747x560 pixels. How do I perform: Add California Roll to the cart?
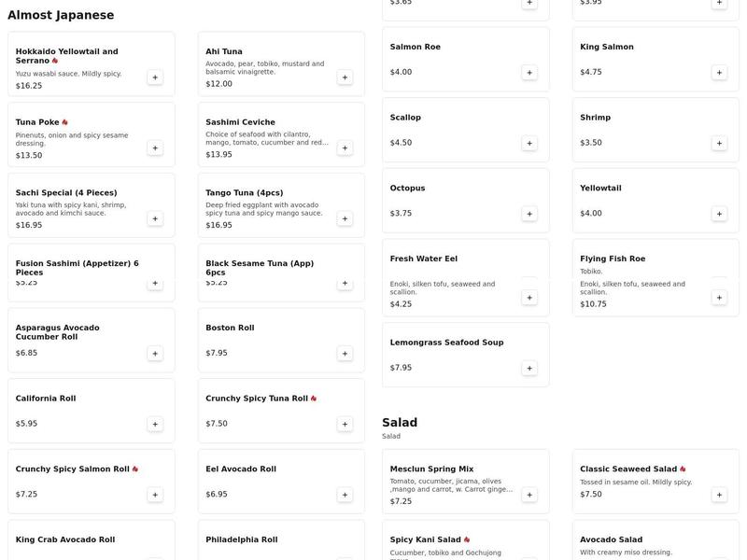pos(153,422)
